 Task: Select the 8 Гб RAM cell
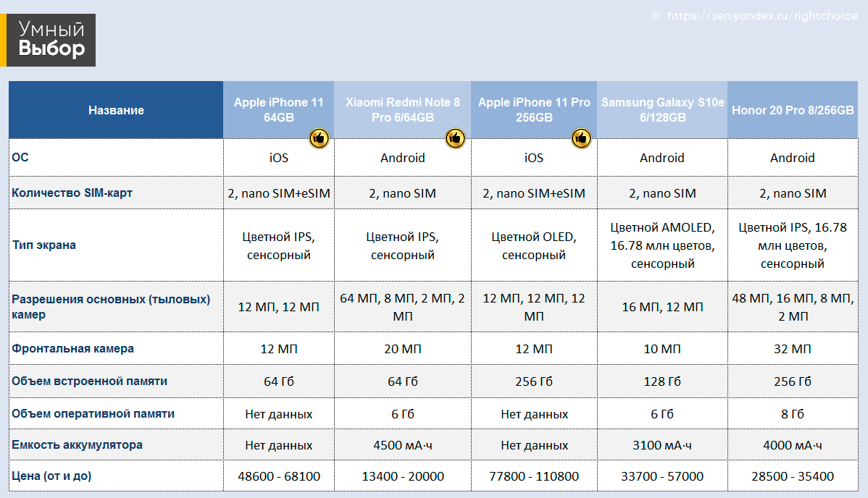coord(793,414)
